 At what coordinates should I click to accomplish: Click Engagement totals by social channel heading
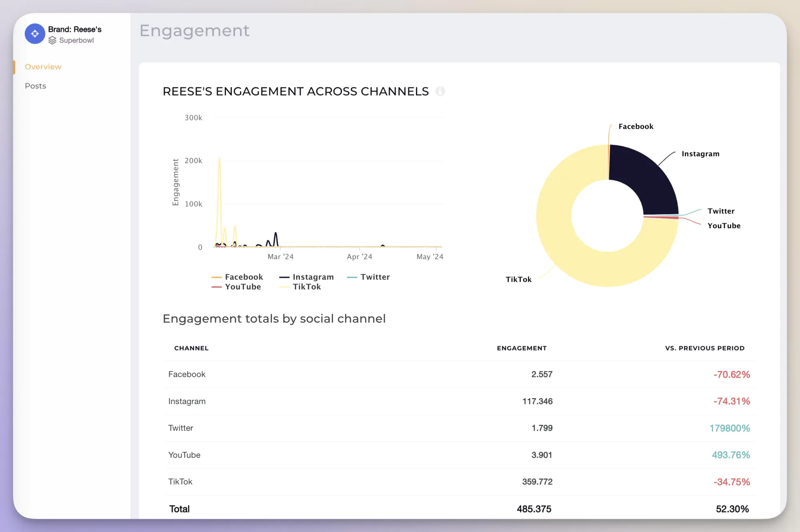274,319
